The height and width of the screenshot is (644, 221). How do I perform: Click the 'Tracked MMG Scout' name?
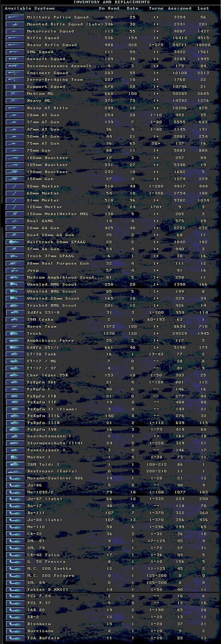click(x=52, y=306)
